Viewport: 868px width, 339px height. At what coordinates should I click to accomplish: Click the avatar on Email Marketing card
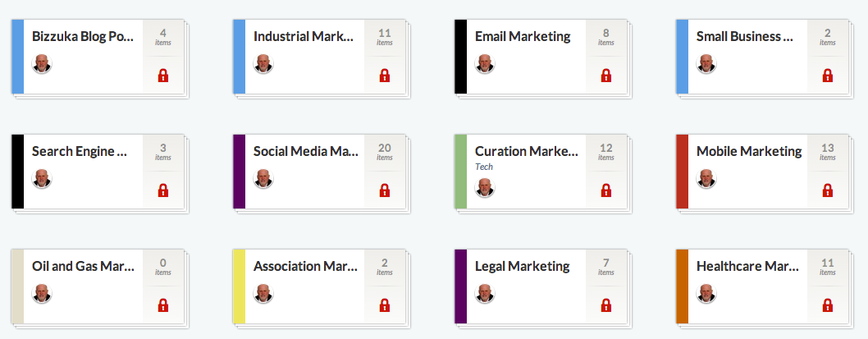[x=485, y=64]
